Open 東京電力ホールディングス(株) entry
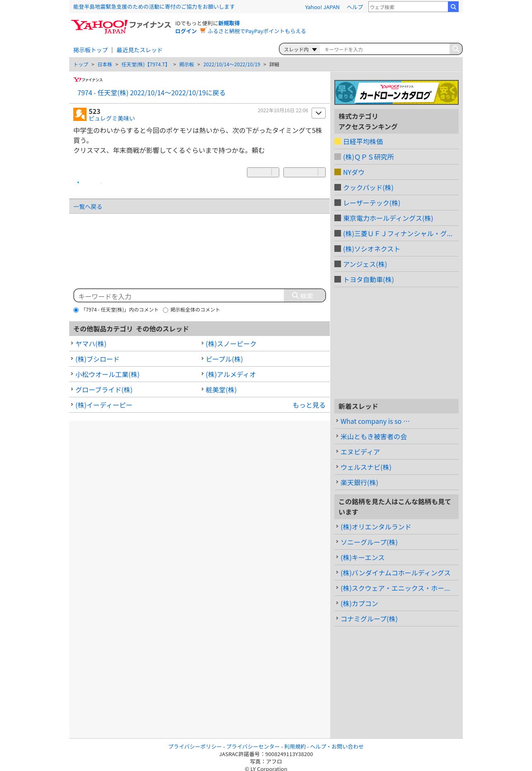Image resolution: width=532 pixels, height=771 pixels. click(388, 218)
